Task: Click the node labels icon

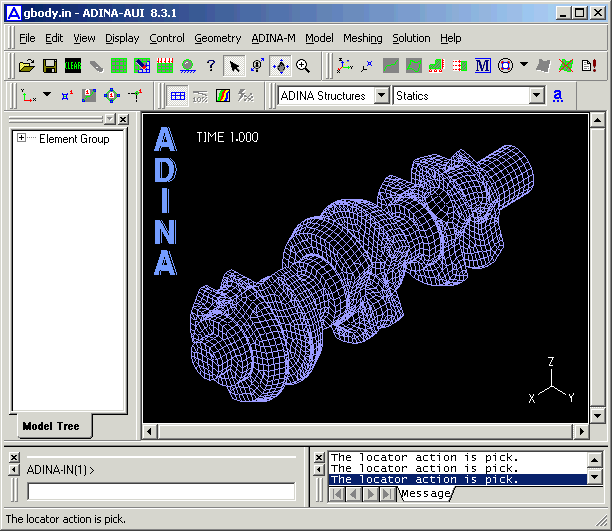Action: coord(67,96)
